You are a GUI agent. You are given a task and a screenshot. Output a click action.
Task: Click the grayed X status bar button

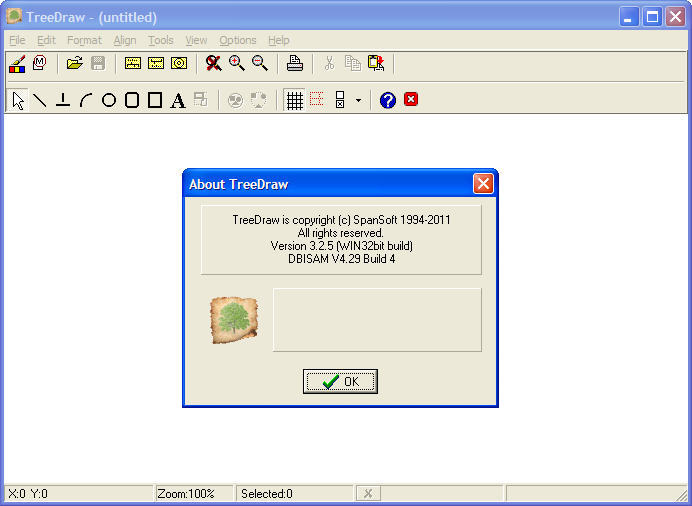368,494
